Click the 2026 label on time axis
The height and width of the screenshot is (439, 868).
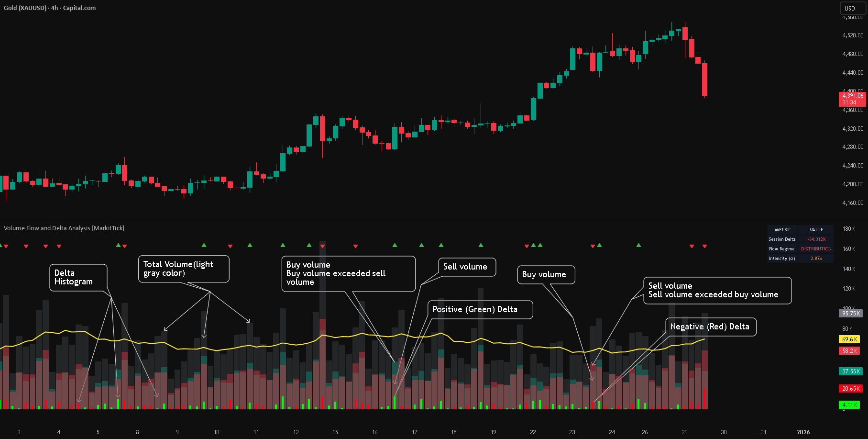click(x=803, y=432)
